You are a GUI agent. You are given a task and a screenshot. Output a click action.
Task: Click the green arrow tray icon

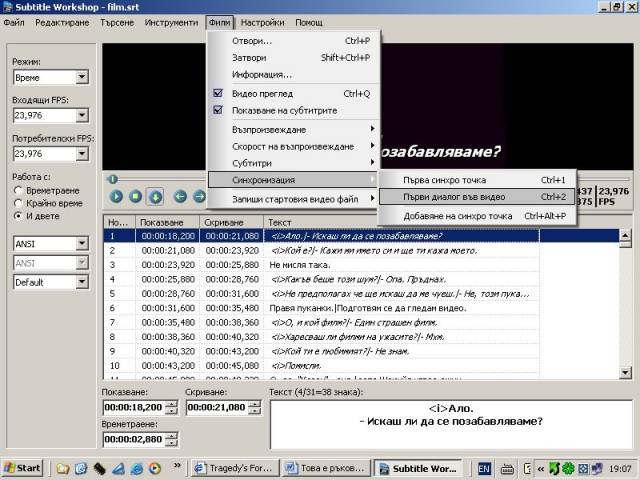pyautogui.click(x=554, y=468)
